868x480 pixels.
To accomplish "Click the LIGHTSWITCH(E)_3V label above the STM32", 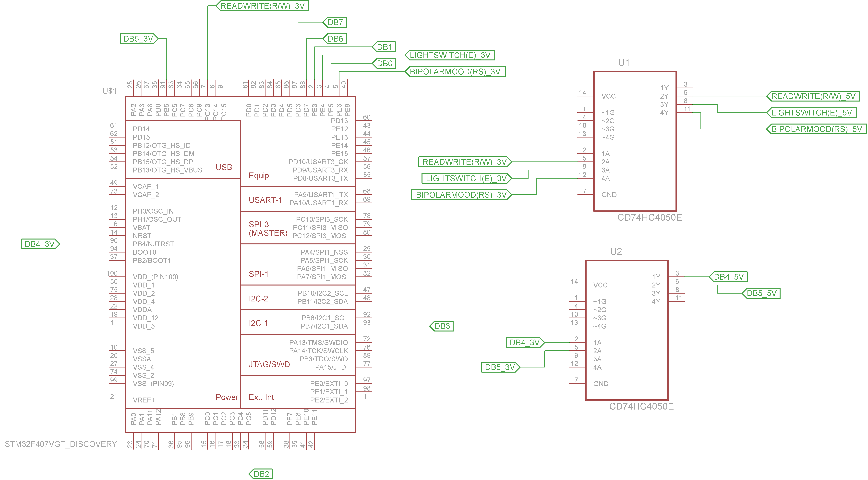I will 450,55.
